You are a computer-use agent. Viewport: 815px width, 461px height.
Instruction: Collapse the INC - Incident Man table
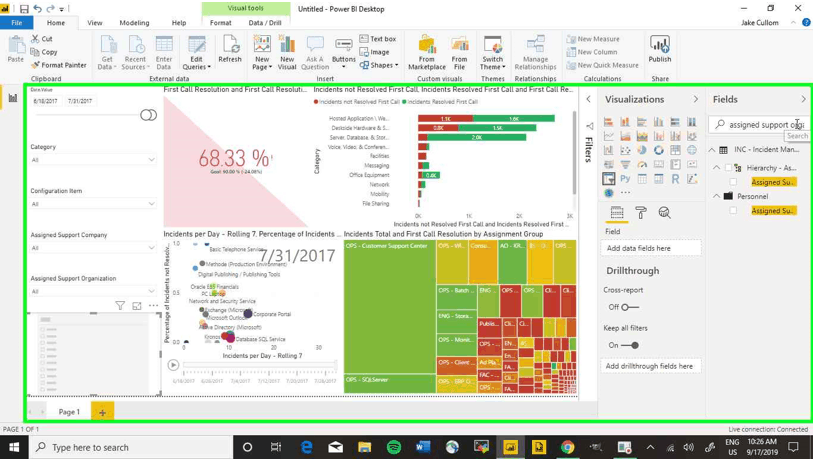click(712, 150)
